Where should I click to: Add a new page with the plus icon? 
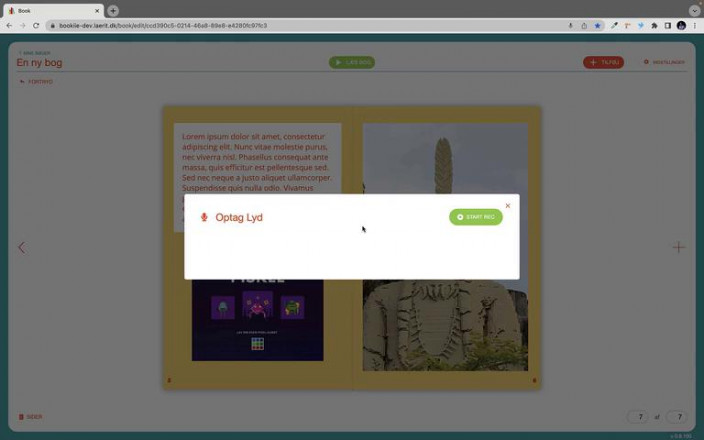(679, 247)
